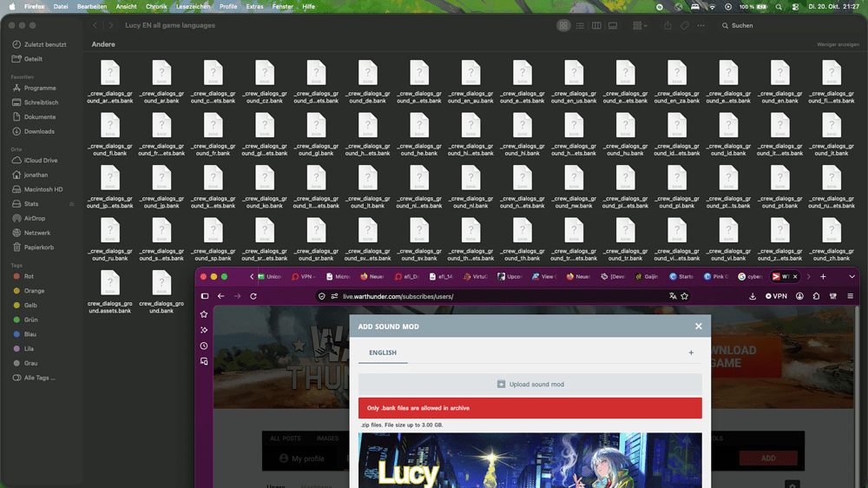Switch to the VPN browser tab
The height and width of the screenshot is (488, 868).
tap(303, 276)
